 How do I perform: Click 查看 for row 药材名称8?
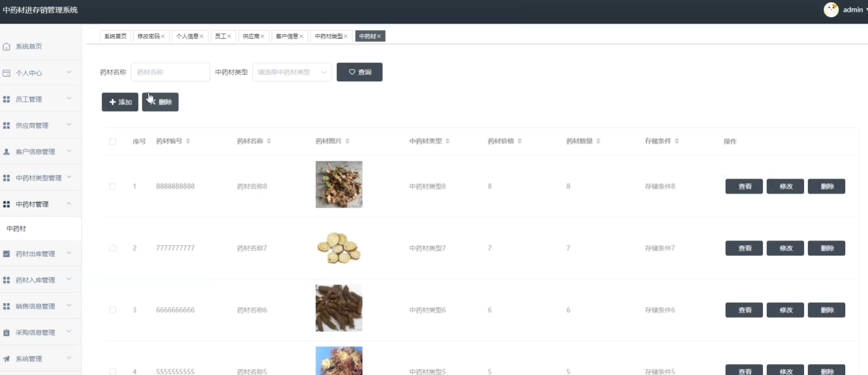click(x=744, y=186)
